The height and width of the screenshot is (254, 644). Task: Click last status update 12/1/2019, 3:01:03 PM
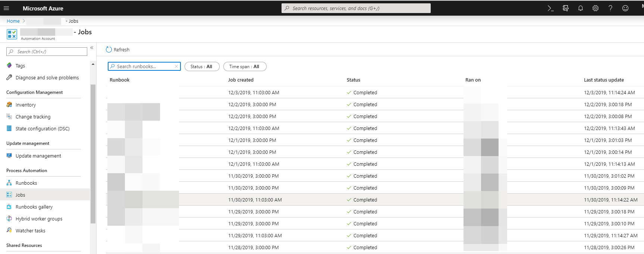click(x=608, y=140)
